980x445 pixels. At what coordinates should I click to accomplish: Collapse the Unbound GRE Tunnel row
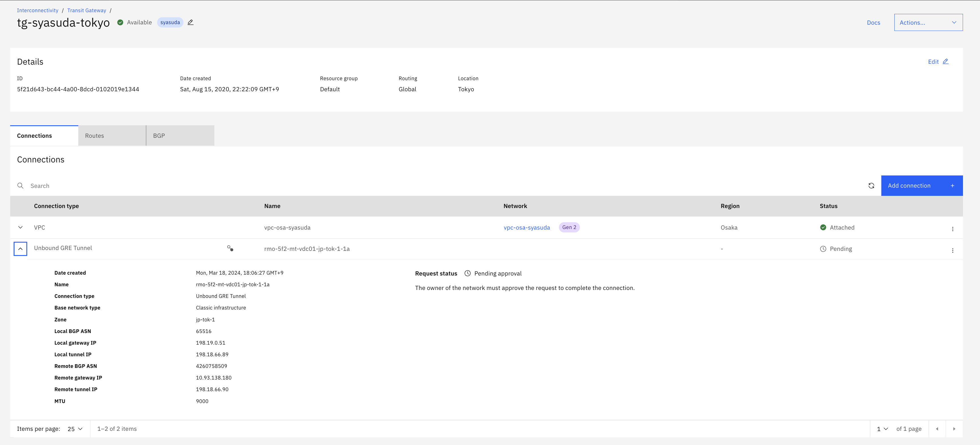(x=20, y=249)
